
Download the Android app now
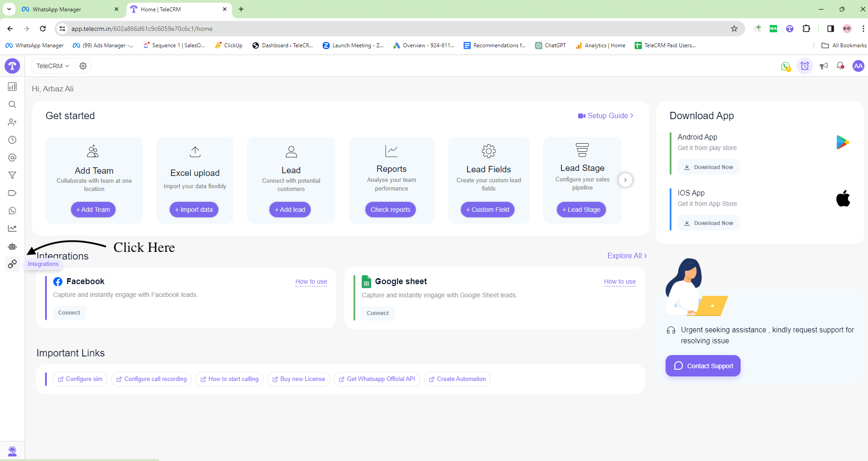point(708,167)
